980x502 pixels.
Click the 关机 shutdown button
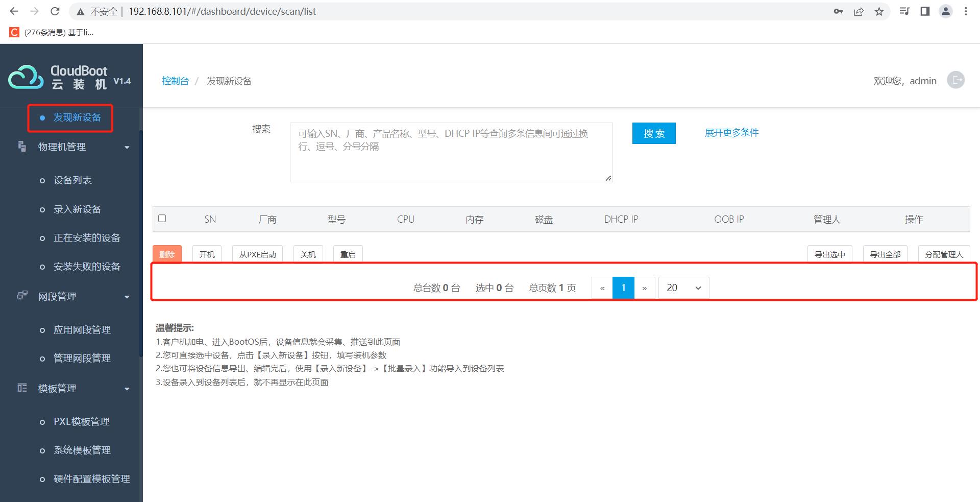coord(308,254)
